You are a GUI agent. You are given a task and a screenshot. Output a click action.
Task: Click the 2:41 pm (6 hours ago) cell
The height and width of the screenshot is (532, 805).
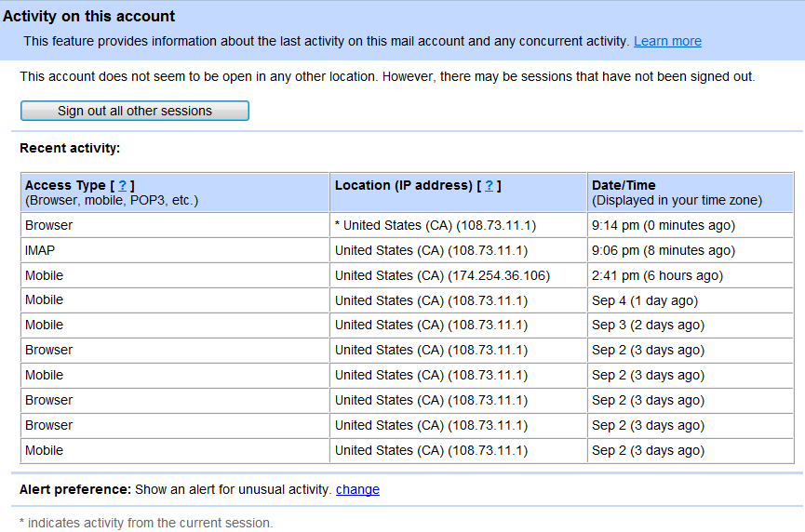coord(690,275)
